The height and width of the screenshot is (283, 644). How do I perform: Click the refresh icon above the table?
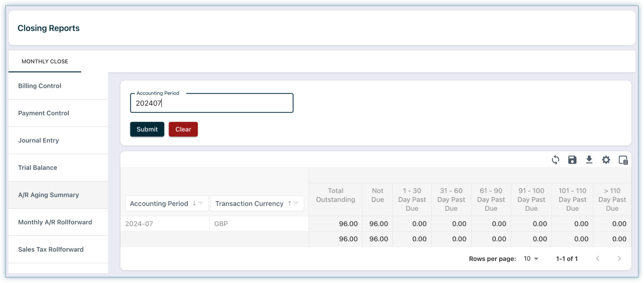[x=555, y=160]
